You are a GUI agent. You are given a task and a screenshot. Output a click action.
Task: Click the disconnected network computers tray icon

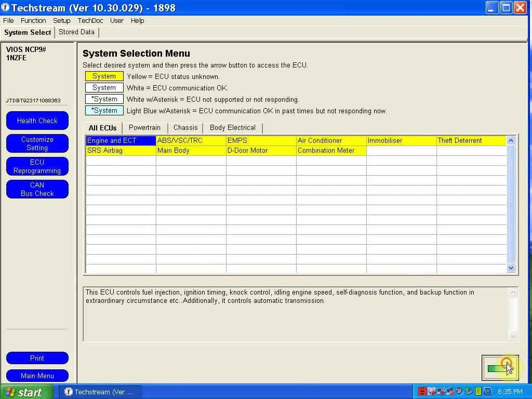click(450, 391)
